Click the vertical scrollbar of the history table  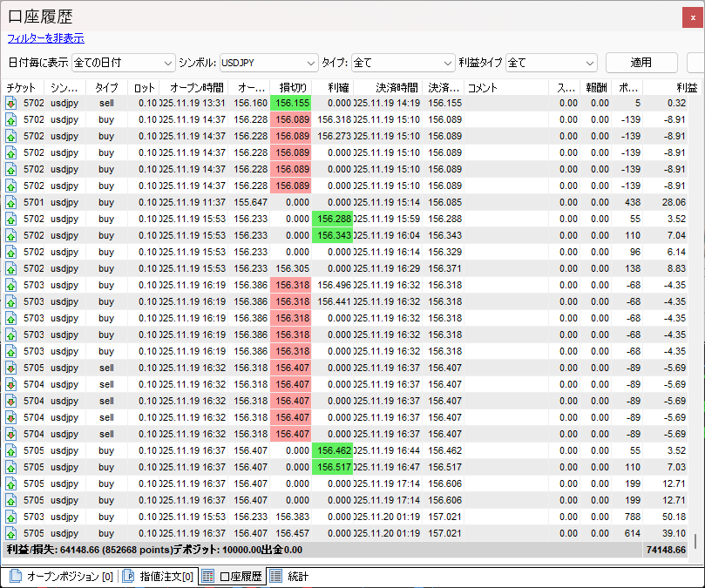(699, 305)
